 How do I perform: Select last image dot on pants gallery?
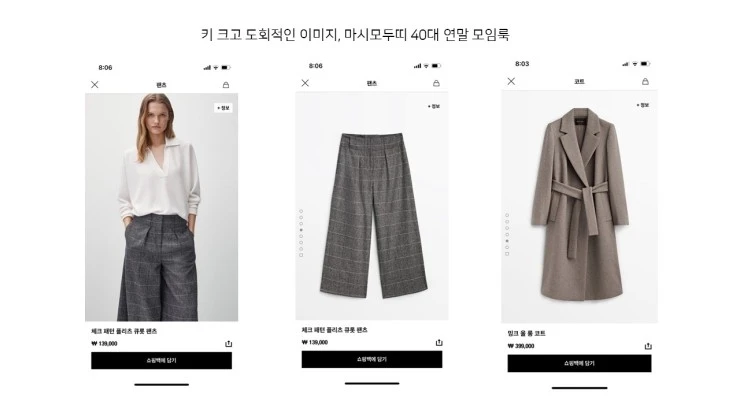pyautogui.click(x=301, y=255)
